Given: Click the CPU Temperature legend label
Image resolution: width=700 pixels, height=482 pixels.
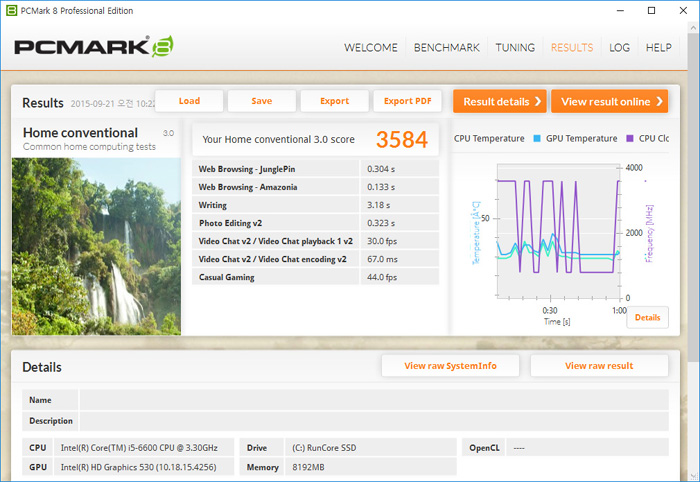Looking at the screenshot, I should (489, 138).
